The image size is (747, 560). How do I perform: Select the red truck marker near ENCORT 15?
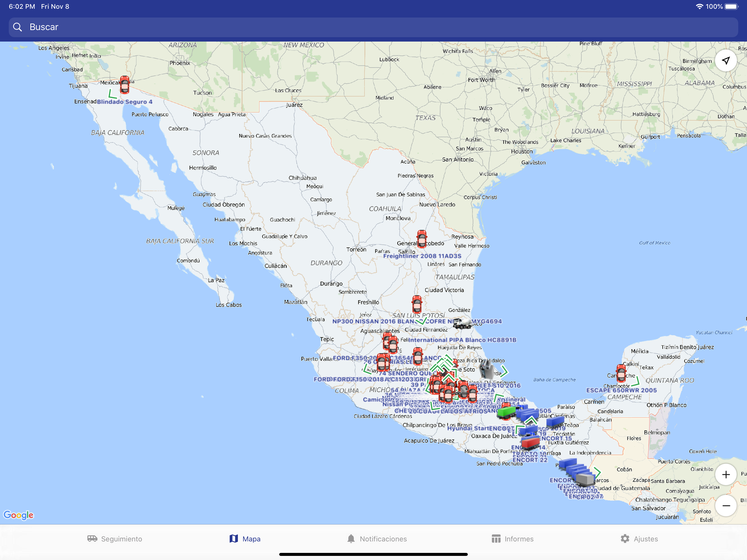coord(530,443)
